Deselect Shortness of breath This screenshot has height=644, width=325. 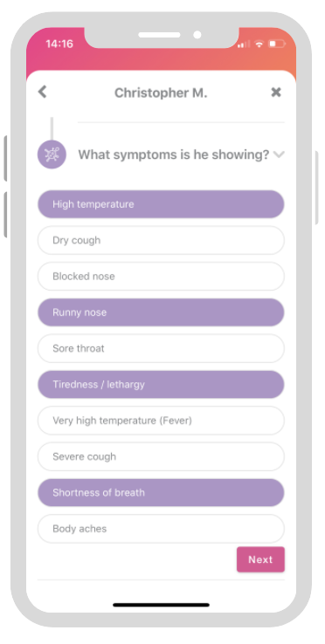click(x=161, y=492)
